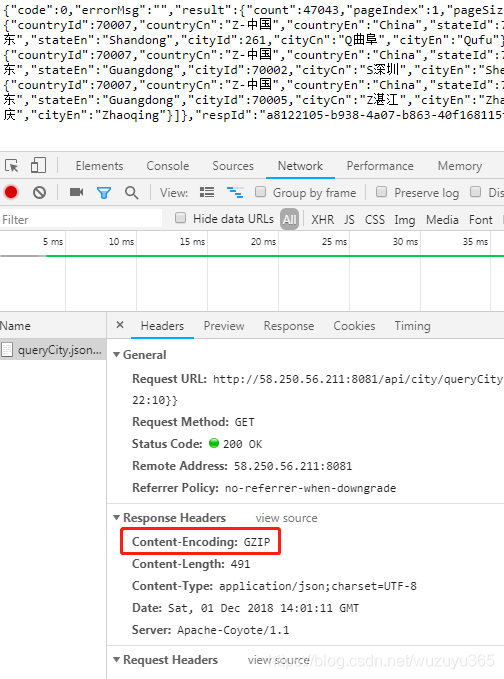View the Cookies detail tab
The width and height of the screenshot is (504, 679).
pyautogui.click(x=354, y=326)
